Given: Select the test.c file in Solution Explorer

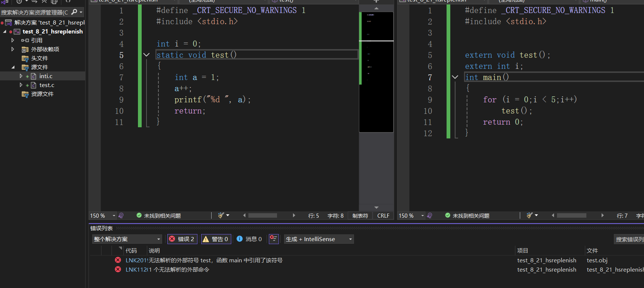Looking at the screenshot, I should click(x=47, y=85).
